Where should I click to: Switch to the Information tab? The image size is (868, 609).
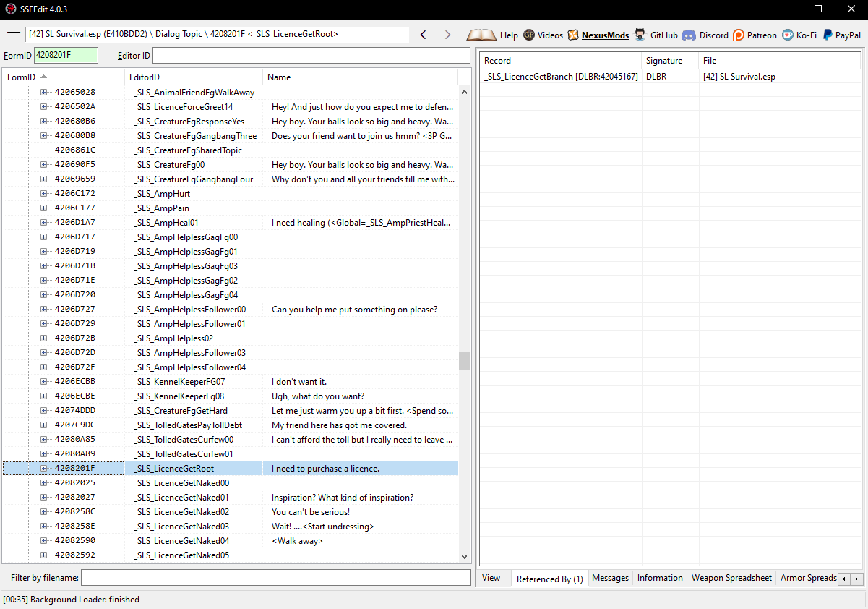point(660,578)
